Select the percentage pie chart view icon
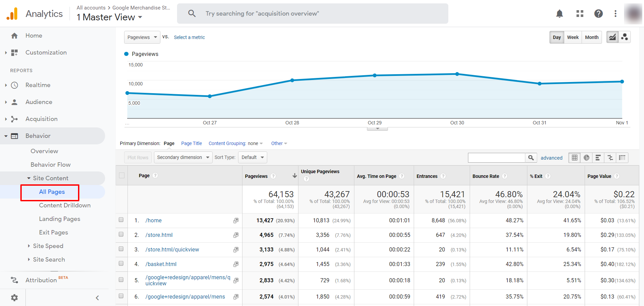Viewport: 644px width, 306px height. [x=586, y=158]
